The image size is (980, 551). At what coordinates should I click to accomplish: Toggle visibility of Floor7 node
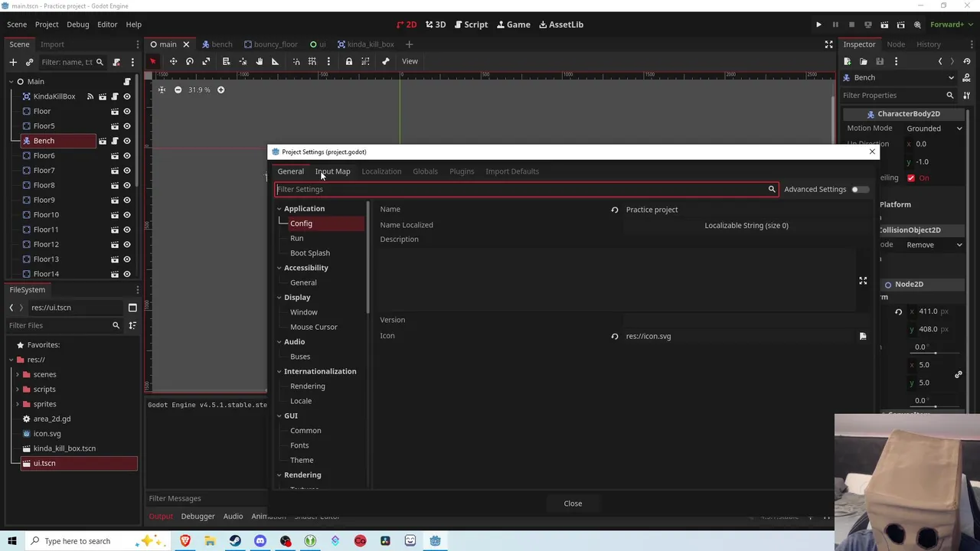click(x=127, y=171)
